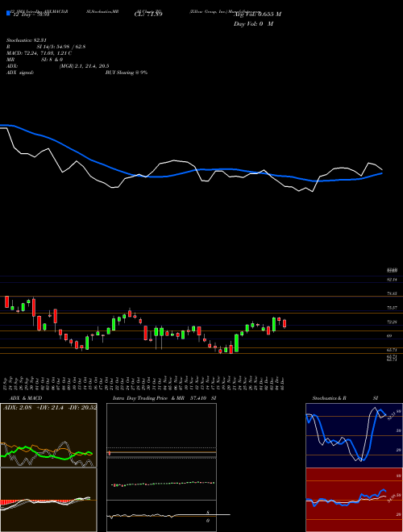Open the red RSI panel
This screenshot has width=403, height=532.
(354, 500)
